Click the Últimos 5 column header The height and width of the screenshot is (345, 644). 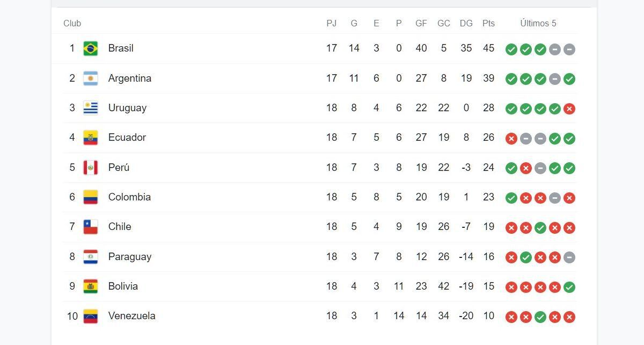click(x=538, y=23)
